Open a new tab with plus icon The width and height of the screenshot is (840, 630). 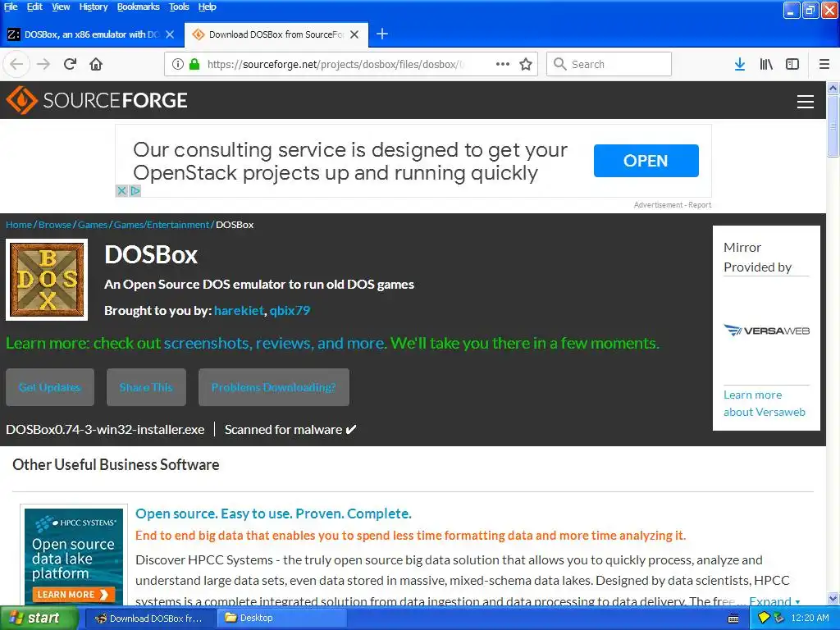[382, 34]
